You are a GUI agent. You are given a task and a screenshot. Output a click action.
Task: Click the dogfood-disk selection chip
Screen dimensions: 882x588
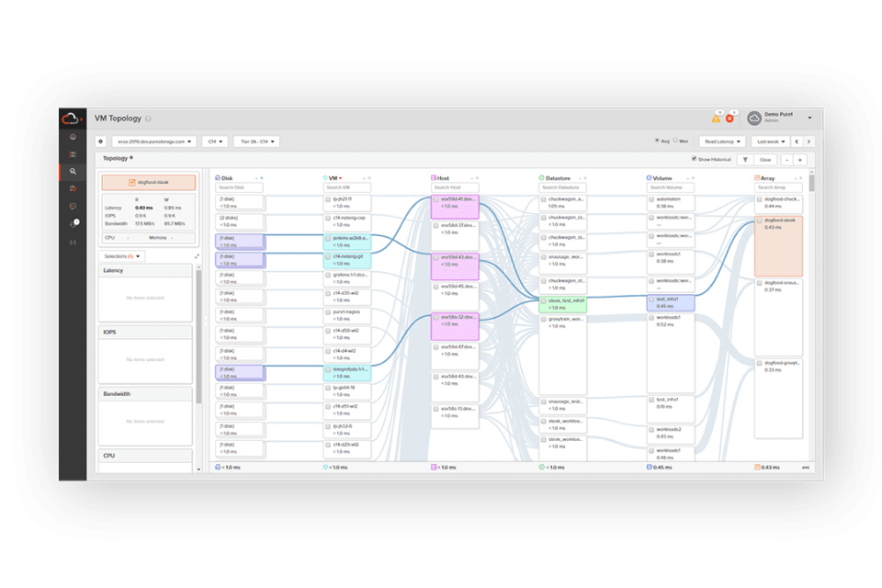(149, 181)
